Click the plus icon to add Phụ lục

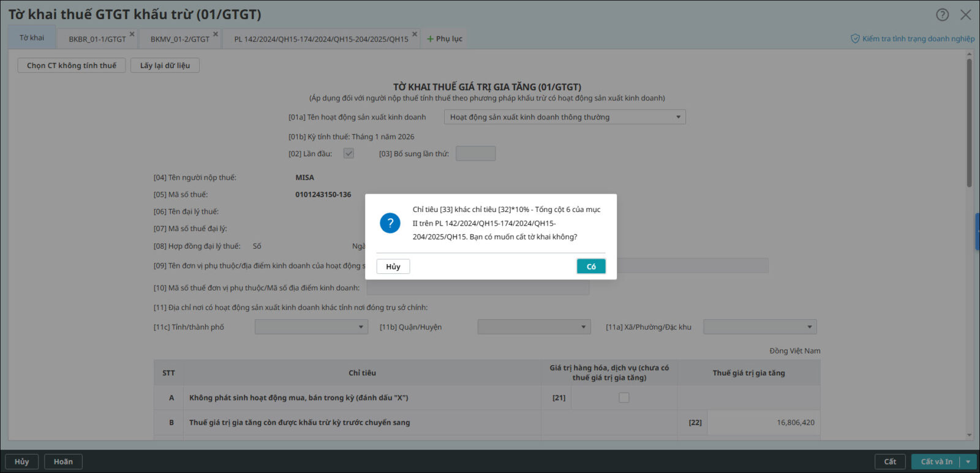[430, 39]
